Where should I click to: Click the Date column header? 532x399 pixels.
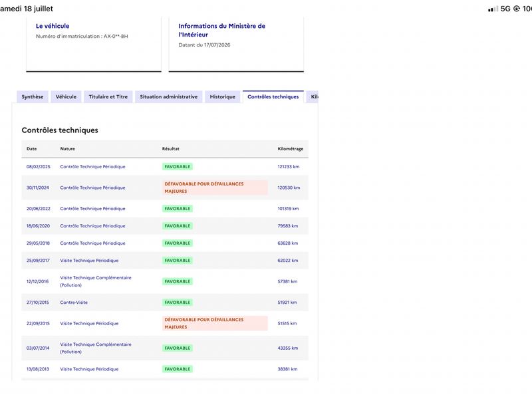(31, 148)
